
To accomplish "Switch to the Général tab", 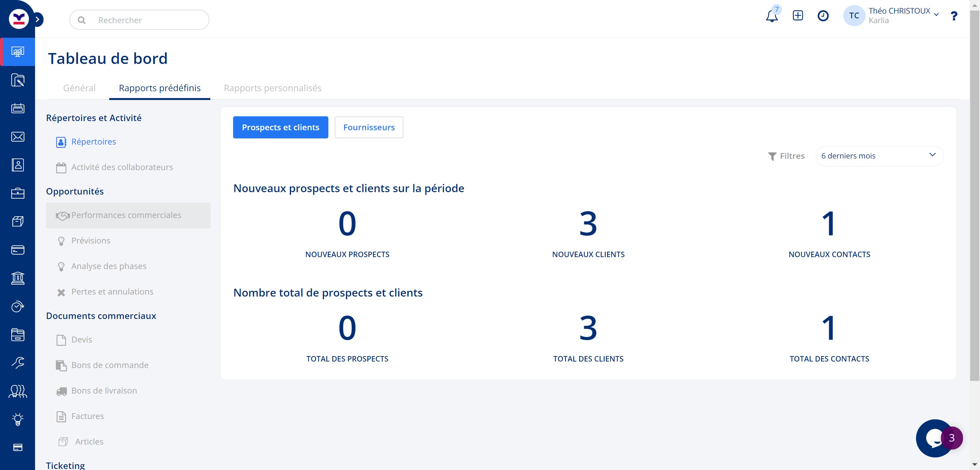I will (79, 88).
